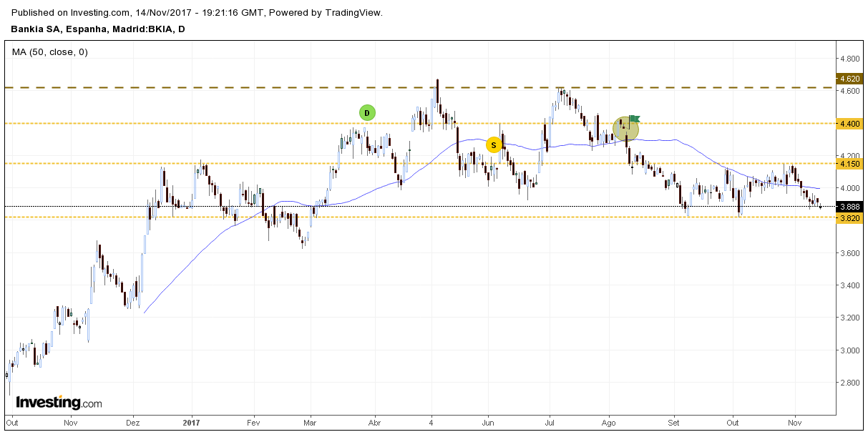Click the Ago label on time axis
The image size is (868, 432).
point(610,423)
